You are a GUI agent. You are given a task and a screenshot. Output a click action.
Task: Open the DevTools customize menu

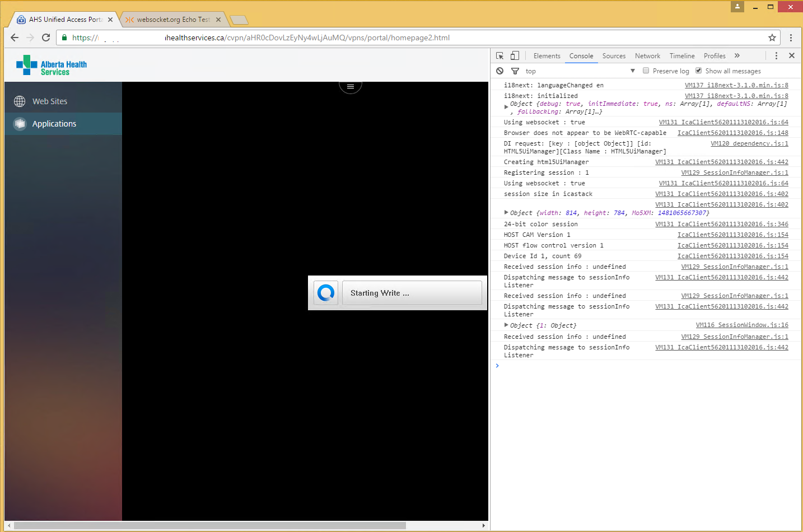(776, 55)
